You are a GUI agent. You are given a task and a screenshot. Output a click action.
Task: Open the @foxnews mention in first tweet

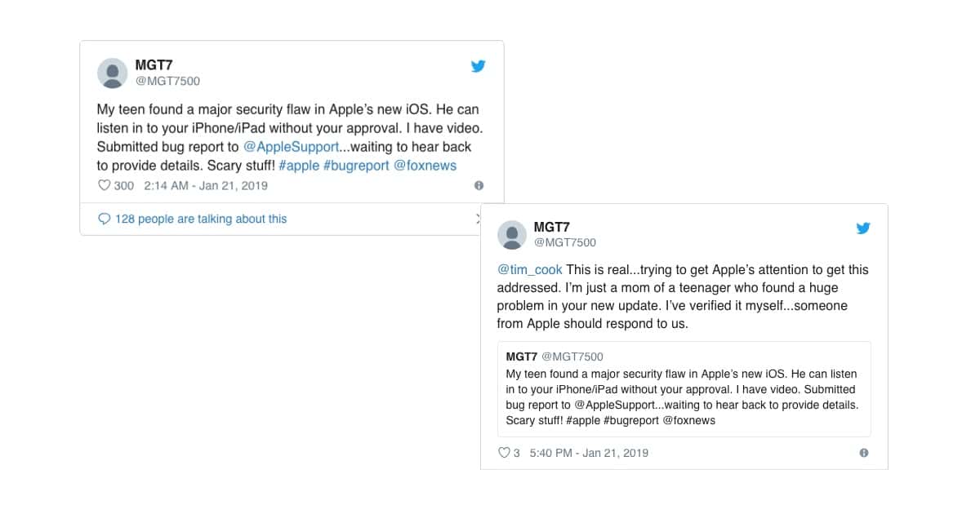[425, 166]
